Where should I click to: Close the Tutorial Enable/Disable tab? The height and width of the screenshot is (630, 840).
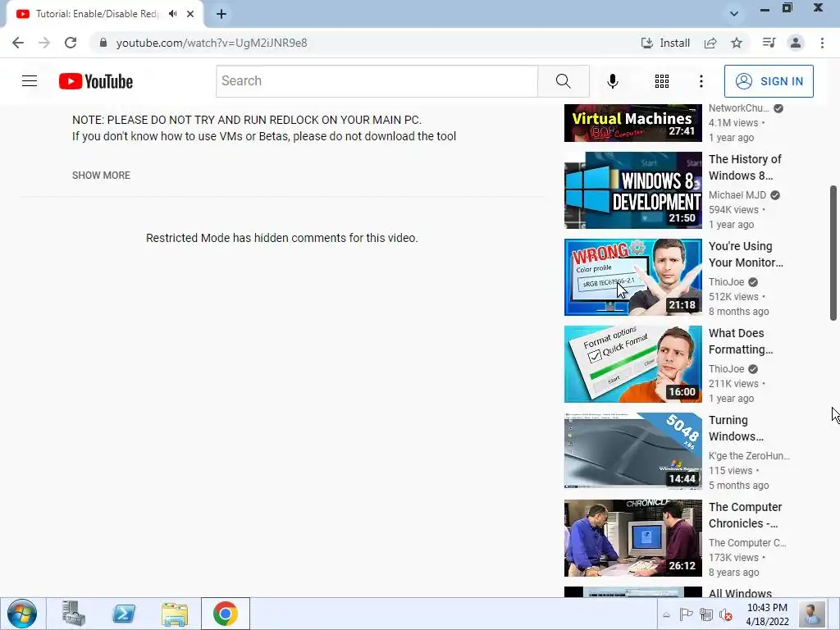pos(190,14)
